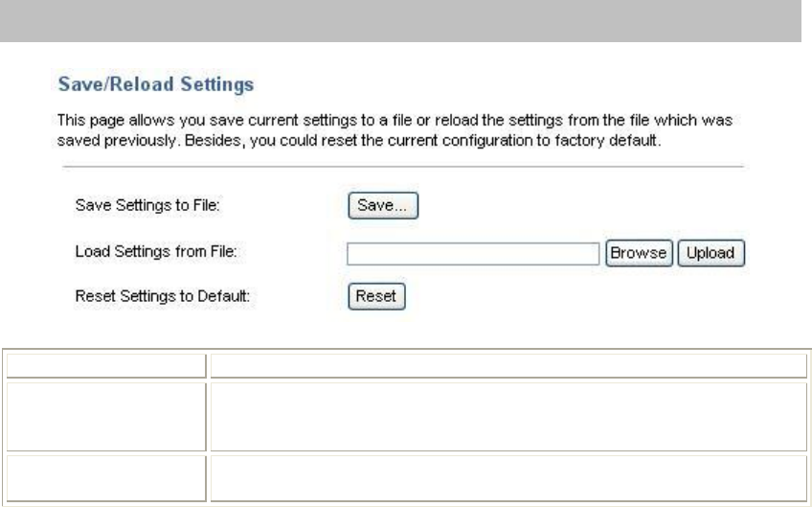Click Upload to load settings file
The height and width of the screenshot is (507, 812).
711,253
